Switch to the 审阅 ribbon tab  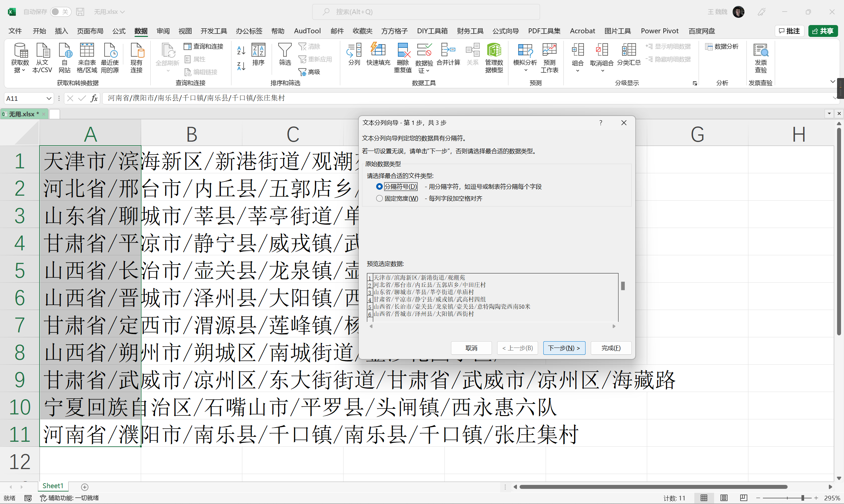click(163, 31)
